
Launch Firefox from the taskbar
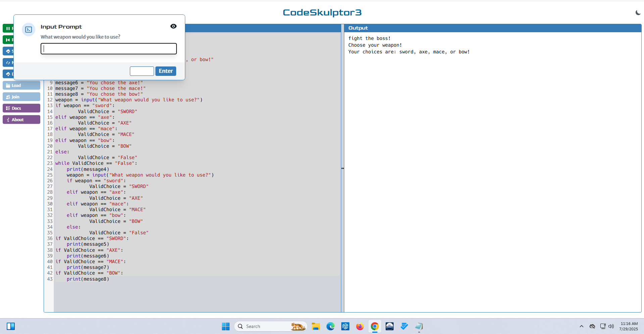point(360,326)
